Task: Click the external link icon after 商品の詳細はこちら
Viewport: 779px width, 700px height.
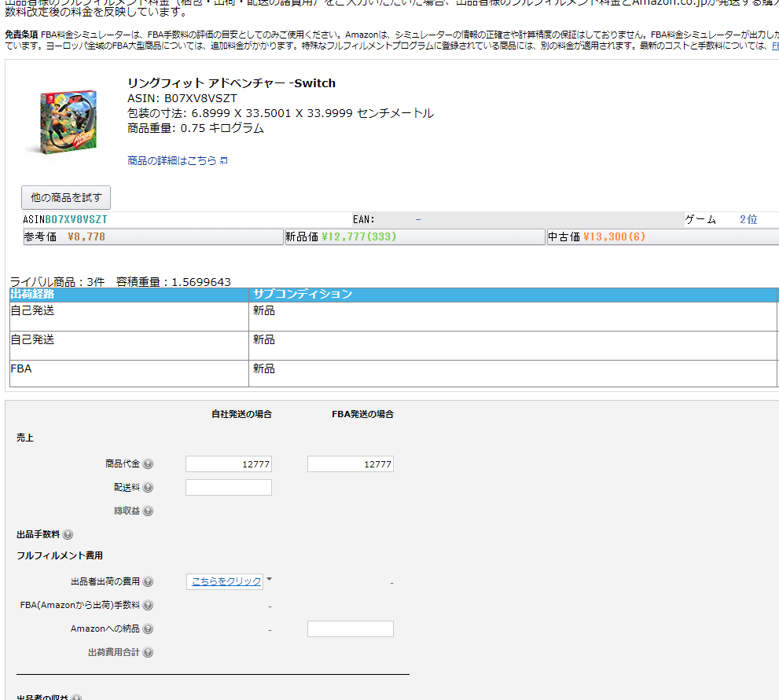Action: [223, 160]
